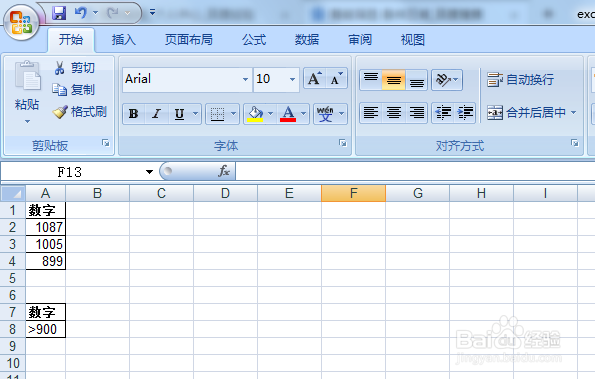Expand the 粘贴 paste options arrow
595x379 pixels.
[x=27, y=122]
